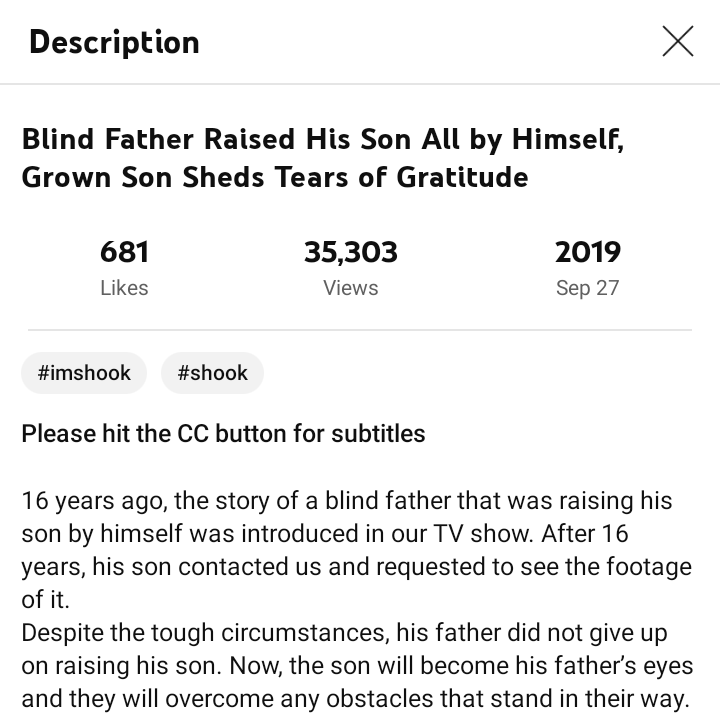The width and height of the screenshot is (720, 723).
Task: Close the Description panel with X
Action: click(x=677, y=42)
